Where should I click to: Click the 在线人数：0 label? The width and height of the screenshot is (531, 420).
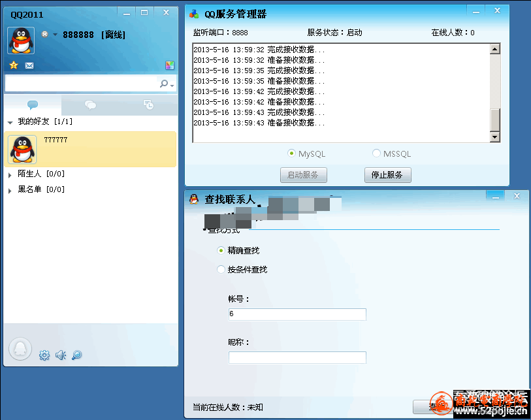[x=453, y=33]
